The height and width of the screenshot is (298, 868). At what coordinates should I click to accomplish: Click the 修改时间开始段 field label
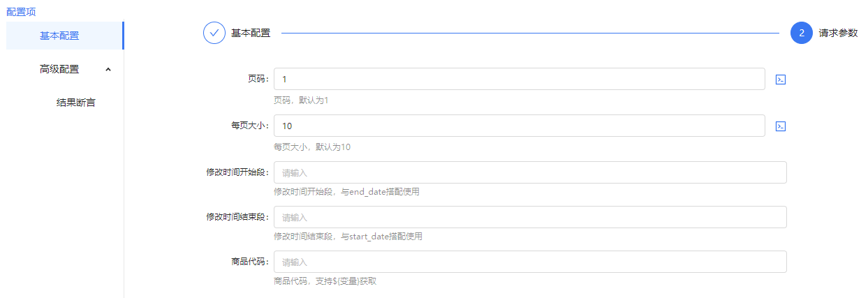point(237,172)
